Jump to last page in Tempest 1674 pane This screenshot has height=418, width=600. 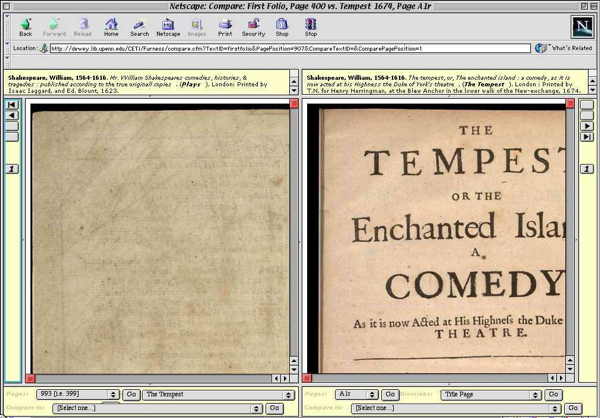point(587,137)
